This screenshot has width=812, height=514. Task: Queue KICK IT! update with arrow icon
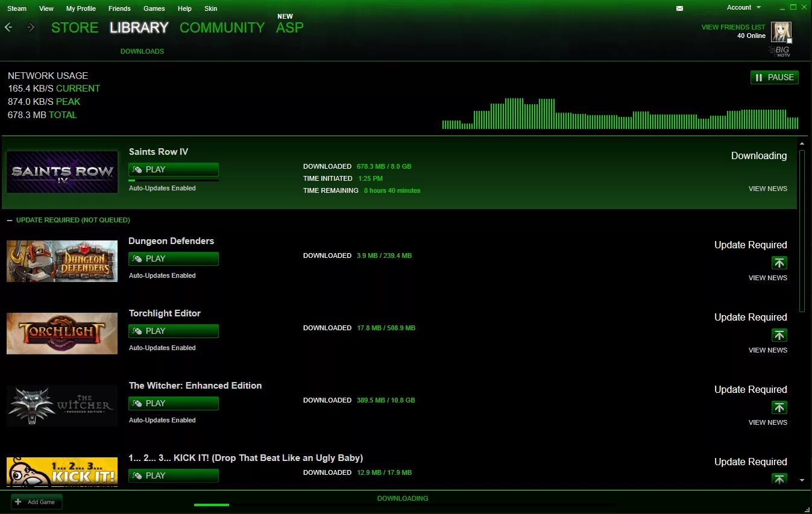pyautogui.click(x=779, y=479)
